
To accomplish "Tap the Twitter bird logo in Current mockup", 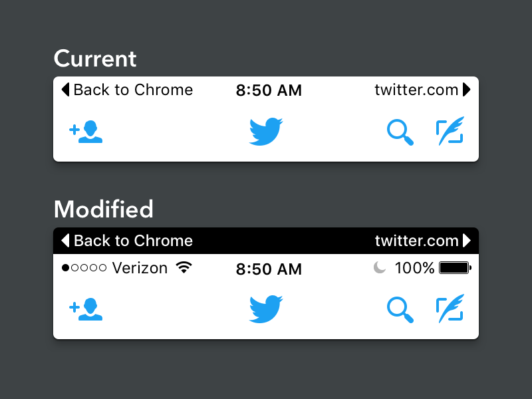I will (x=266, y=132).
